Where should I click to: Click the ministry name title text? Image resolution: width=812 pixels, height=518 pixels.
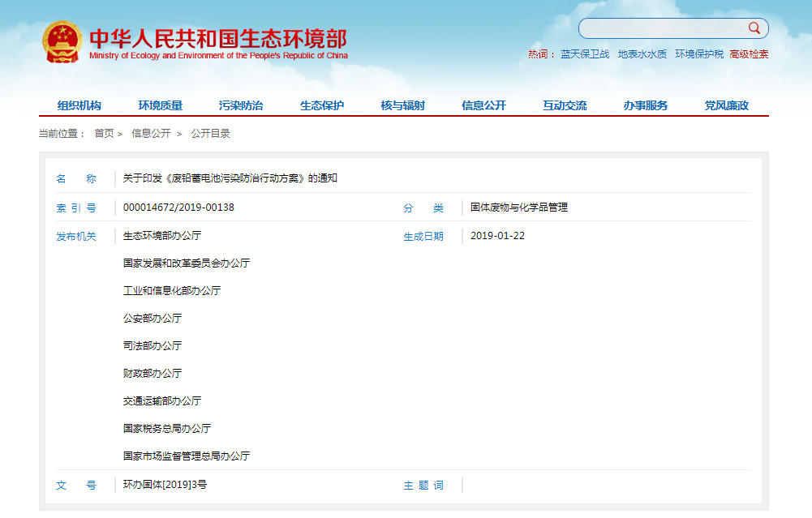pos(217,38)
